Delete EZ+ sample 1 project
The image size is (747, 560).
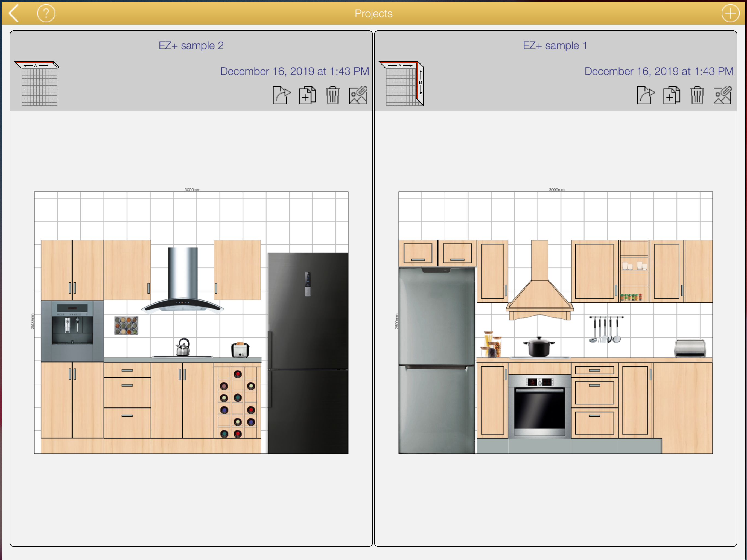coord(697,95)
